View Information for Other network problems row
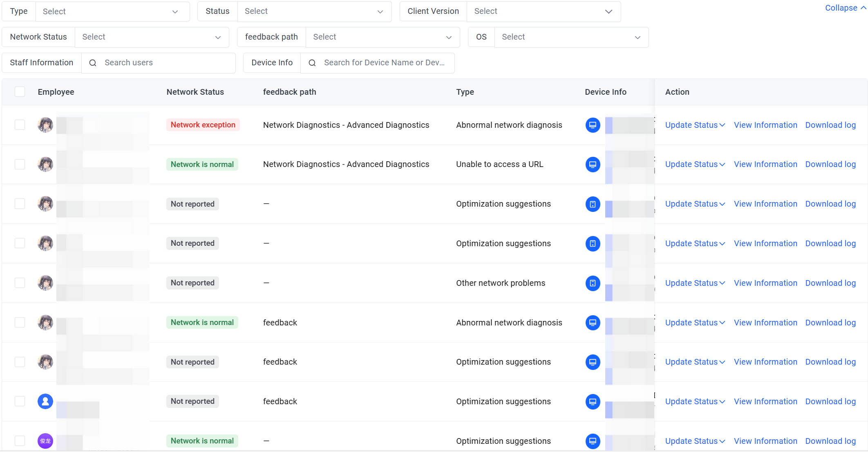Image resolution: width=868 pixels, height=452 pixels. [x=765, y=283]
